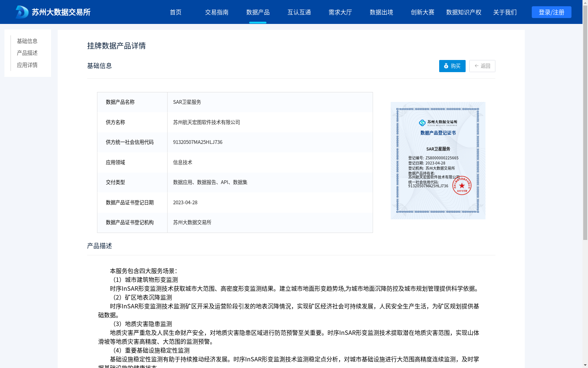Screen dimensions: 588x368
Task: Click the 购买 button
Action: (x=452, y=66)
